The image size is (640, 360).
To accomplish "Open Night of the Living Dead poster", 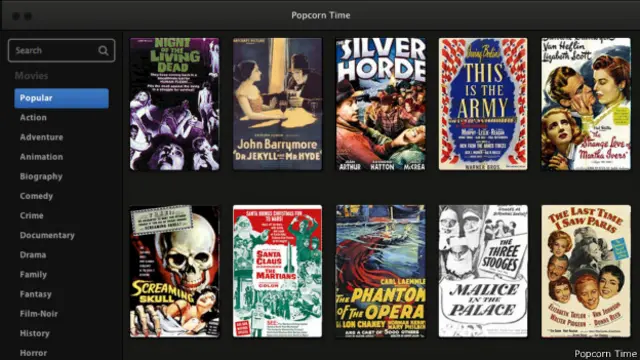I will click(174, 104).
